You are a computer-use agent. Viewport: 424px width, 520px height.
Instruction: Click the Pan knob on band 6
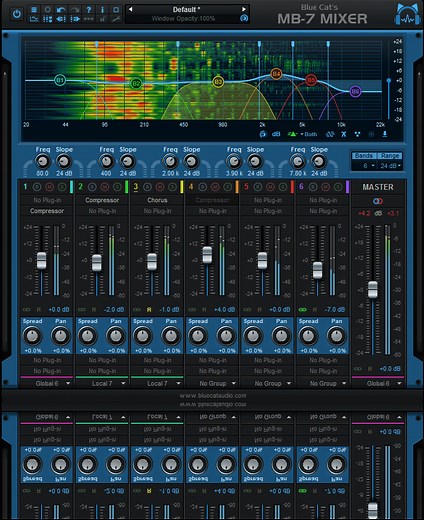[x=336, y=336]
